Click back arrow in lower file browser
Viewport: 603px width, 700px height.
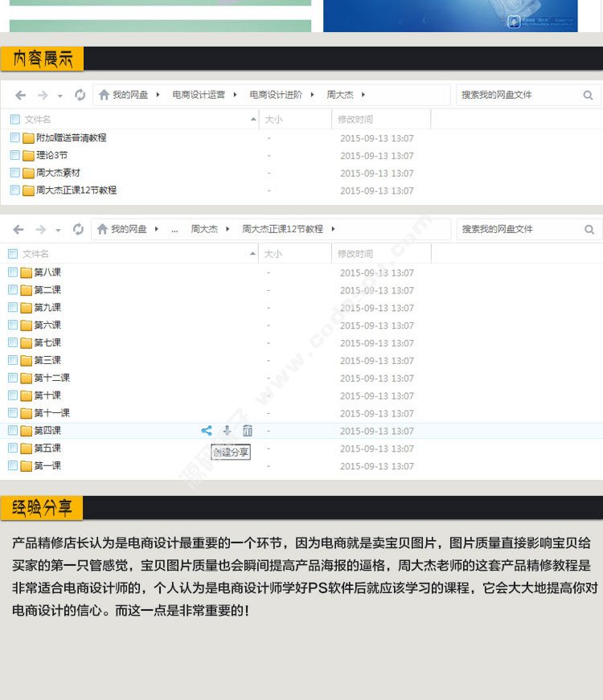point(18,230)
